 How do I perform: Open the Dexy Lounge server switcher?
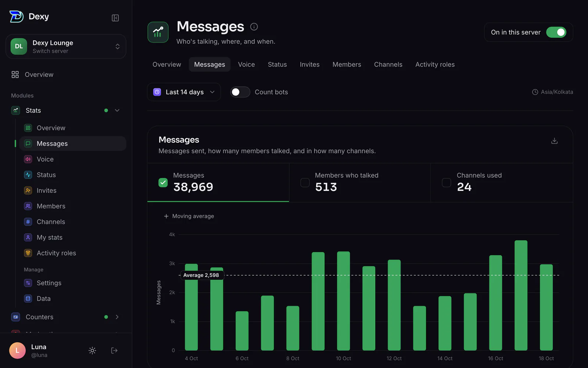pos(66,47)
